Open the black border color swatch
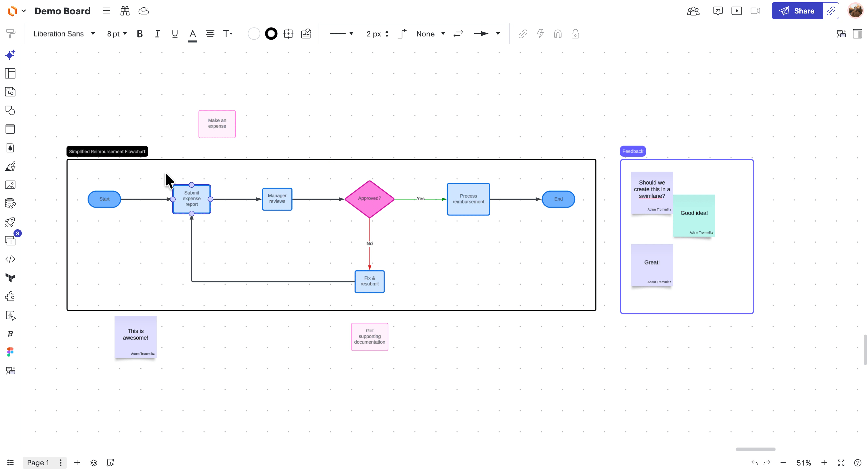868x473 pixels. coord(271,34)
